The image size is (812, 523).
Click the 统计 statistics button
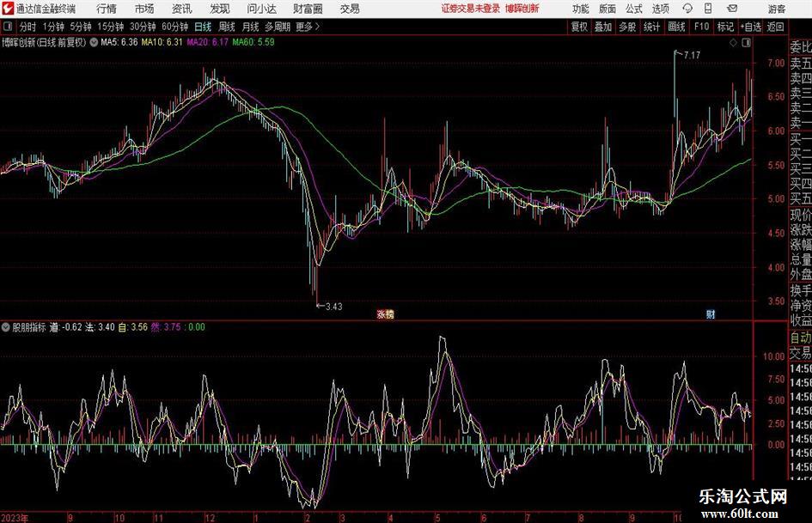pos(652,27)
